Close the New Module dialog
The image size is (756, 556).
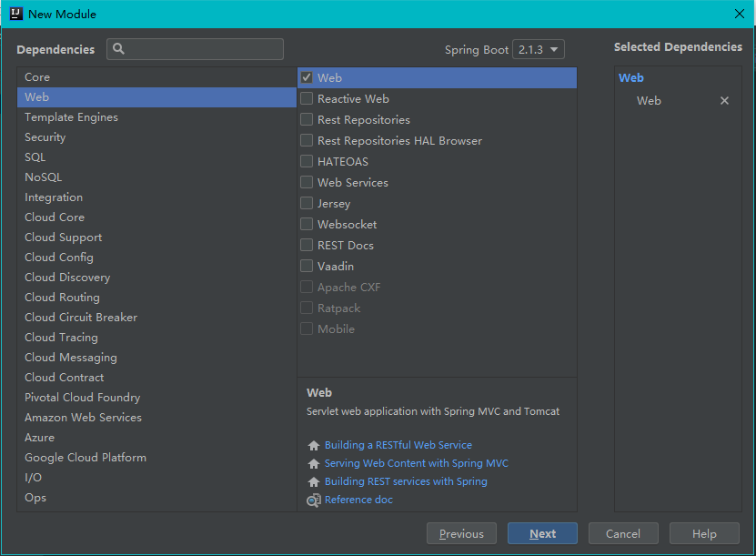pyautogui.click(x=740, y=14)
